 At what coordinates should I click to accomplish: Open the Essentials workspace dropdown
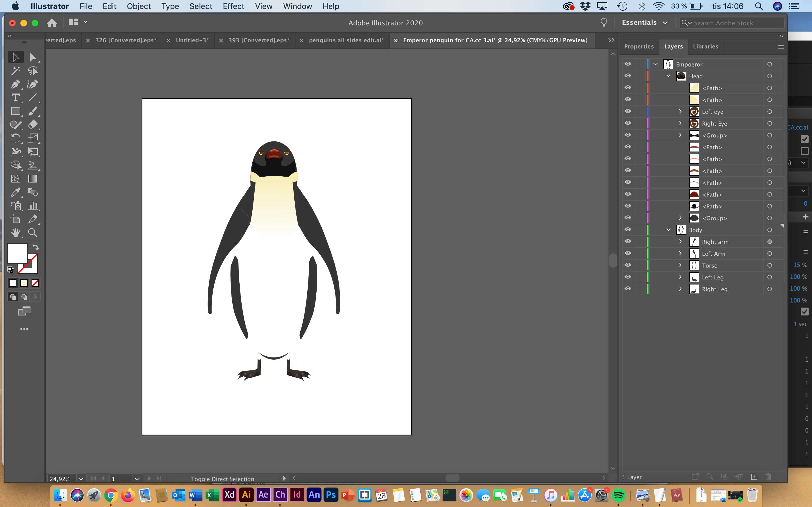pyautogui.click(x=644, y=23)
